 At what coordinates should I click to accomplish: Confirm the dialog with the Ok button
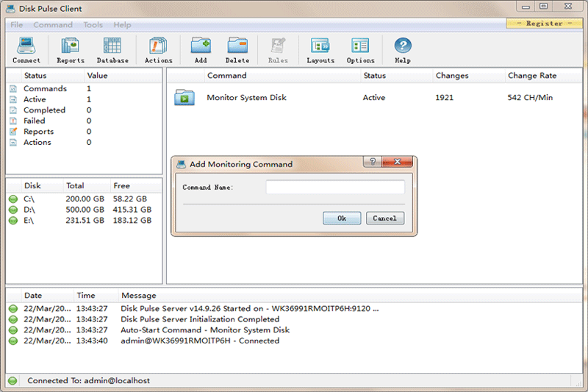[342, 218]
